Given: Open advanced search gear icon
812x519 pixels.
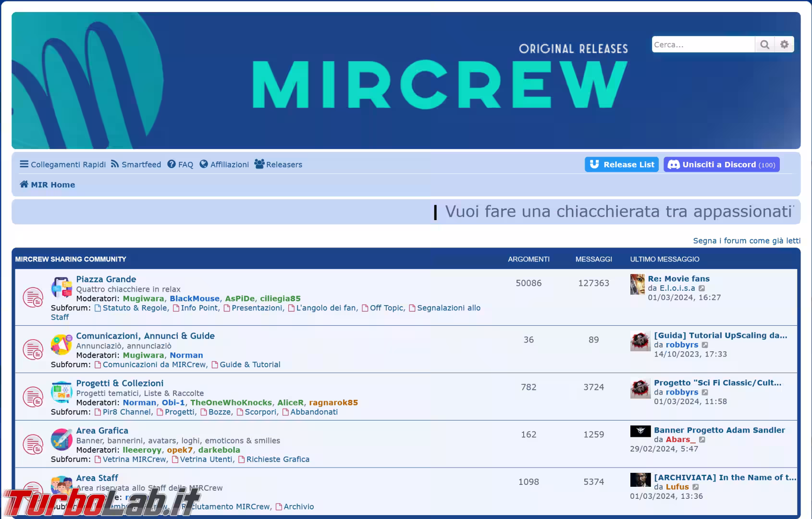Looking at the screenshot, I should pos(784,45).
